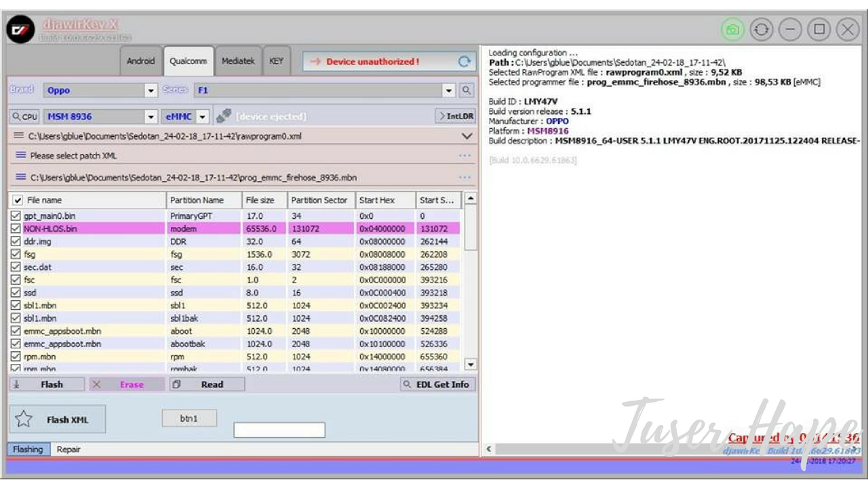
Task: Click the '524288' start sector cell
Action: pyautogui.click(x=439, y=331)
